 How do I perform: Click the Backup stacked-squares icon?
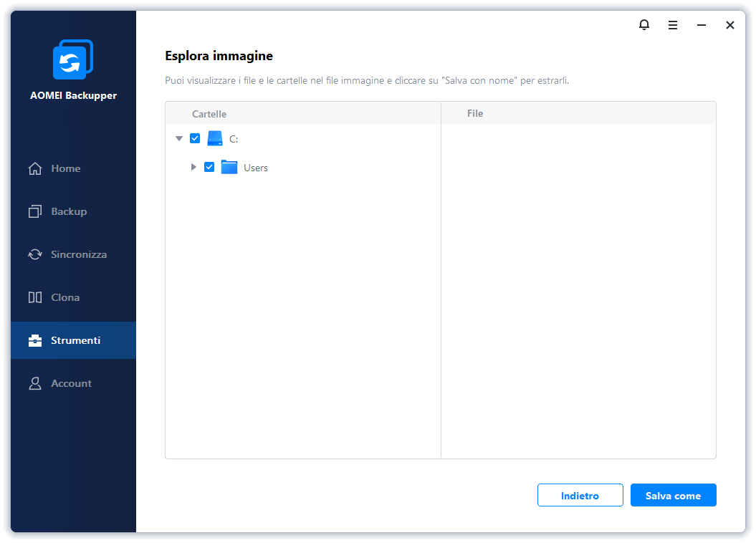click(x=35, y=211)
